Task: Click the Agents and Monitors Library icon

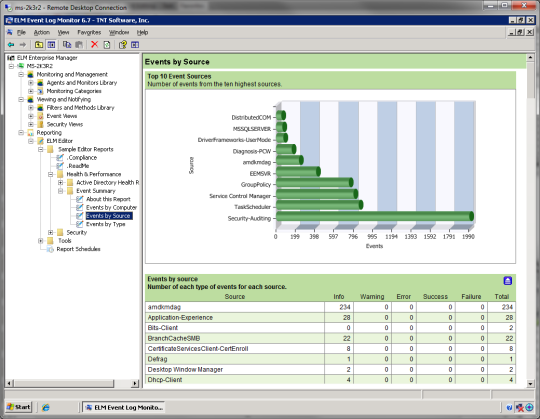Action: 40,83
